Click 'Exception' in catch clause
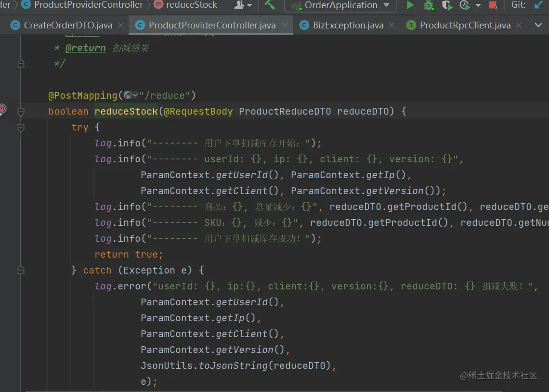The height and width of the screenshot is (392, 549). click(x=149, y=271)
